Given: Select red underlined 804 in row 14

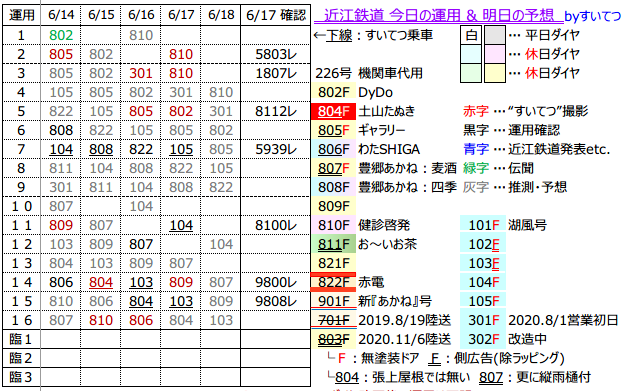Looking at the screenshot, I should 101,282.
